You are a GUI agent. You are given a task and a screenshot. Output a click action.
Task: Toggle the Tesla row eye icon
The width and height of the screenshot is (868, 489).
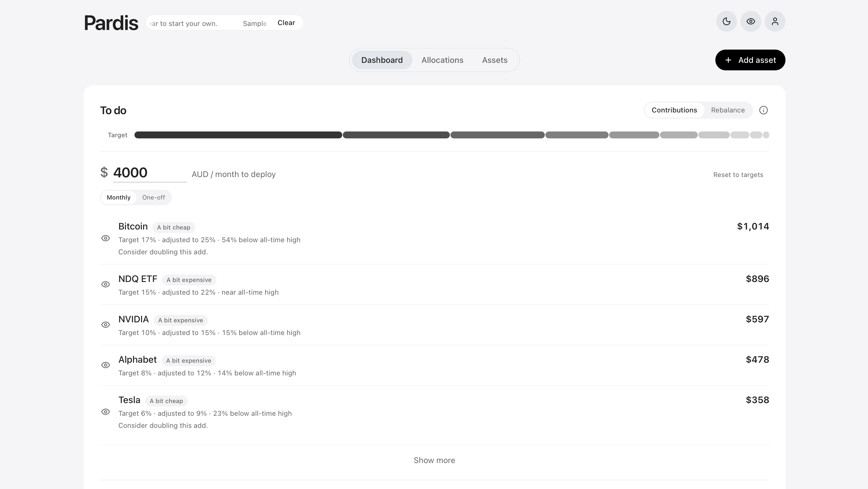[x=105, y=412]
